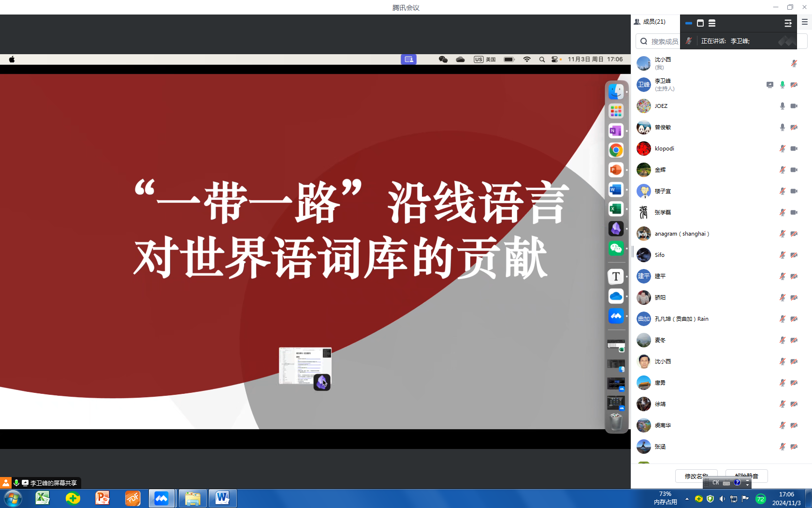This screenshot has height=508, width=812.
Task: Click the Wi-Fi icon in Mac menu bar
Action: [527, 60]
